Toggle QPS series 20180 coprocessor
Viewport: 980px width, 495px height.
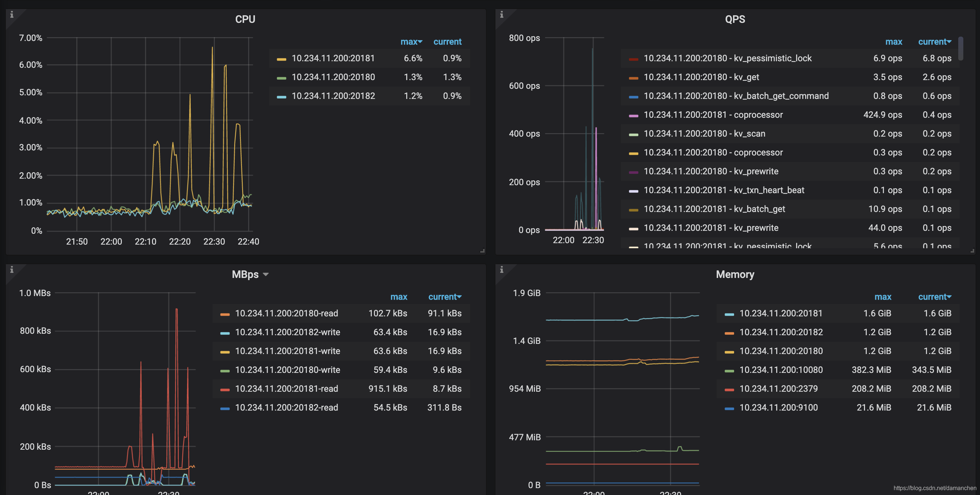coord(713,153)
